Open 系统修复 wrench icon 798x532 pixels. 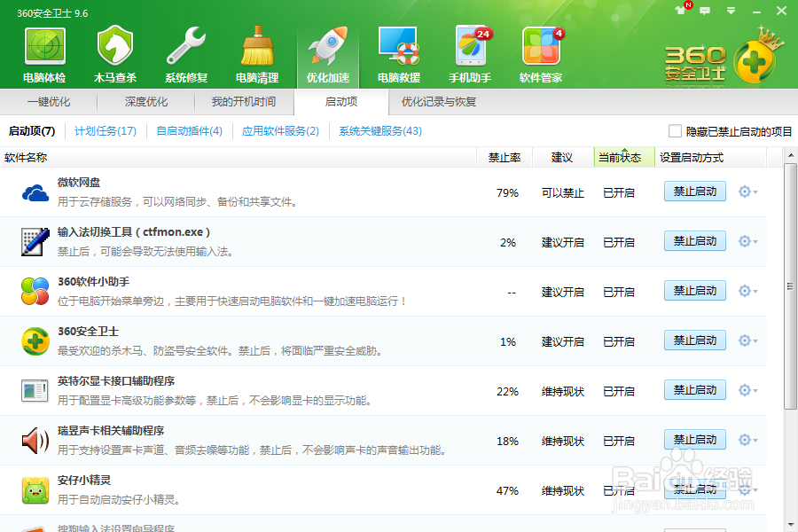tap(186, 46)
